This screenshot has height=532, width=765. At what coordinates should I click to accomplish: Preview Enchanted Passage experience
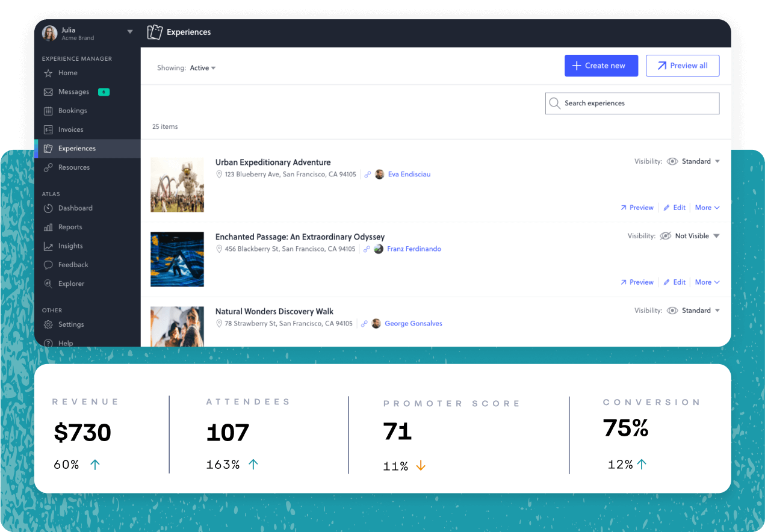coord(637,282)
